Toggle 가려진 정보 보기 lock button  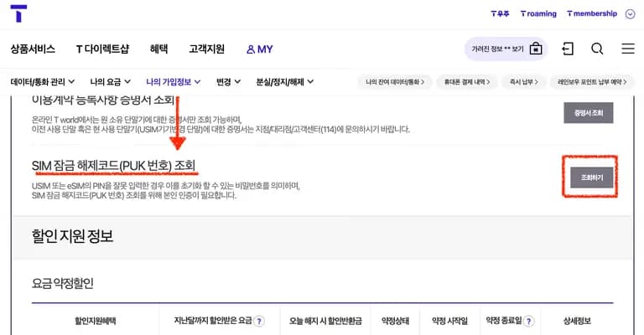[x=535, y=49]
